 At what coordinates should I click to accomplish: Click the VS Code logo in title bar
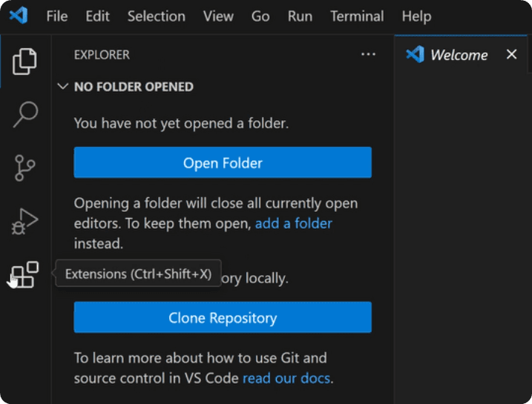19,16
